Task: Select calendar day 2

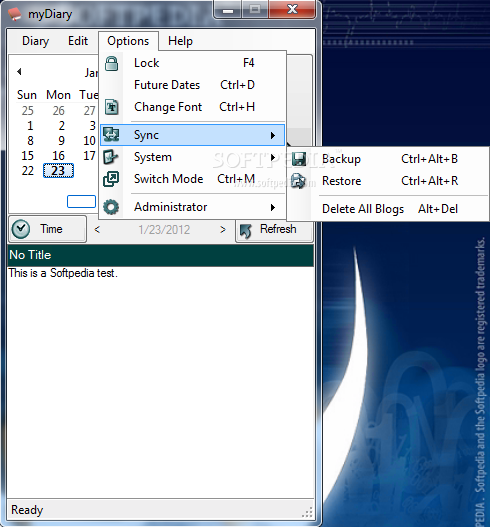Action: [61, 126]
